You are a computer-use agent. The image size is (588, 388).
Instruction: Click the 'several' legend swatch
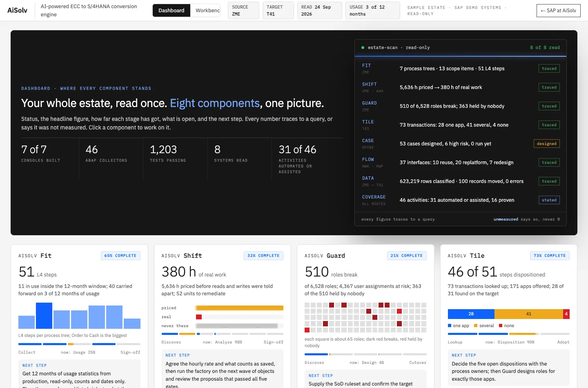pyautogui.click(x=476, y=326)
